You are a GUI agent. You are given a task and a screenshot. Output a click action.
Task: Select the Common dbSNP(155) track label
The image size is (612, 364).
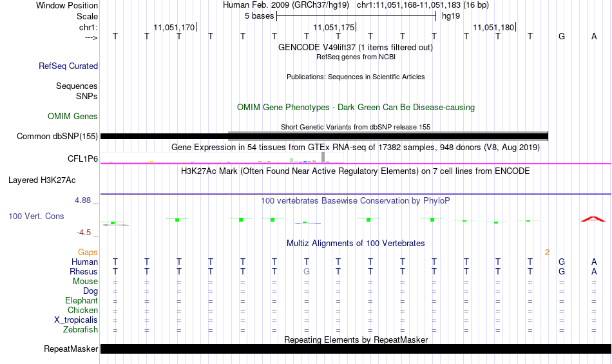[57, 136]
